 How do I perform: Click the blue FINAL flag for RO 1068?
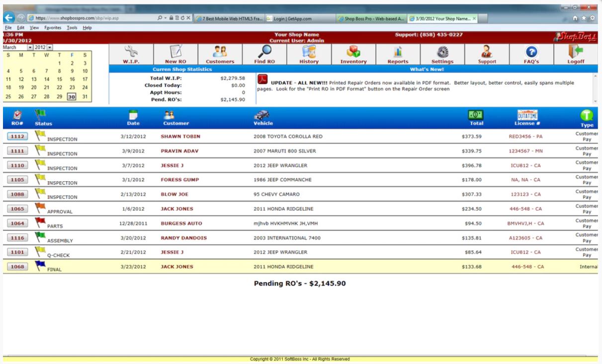pos(40,266)
